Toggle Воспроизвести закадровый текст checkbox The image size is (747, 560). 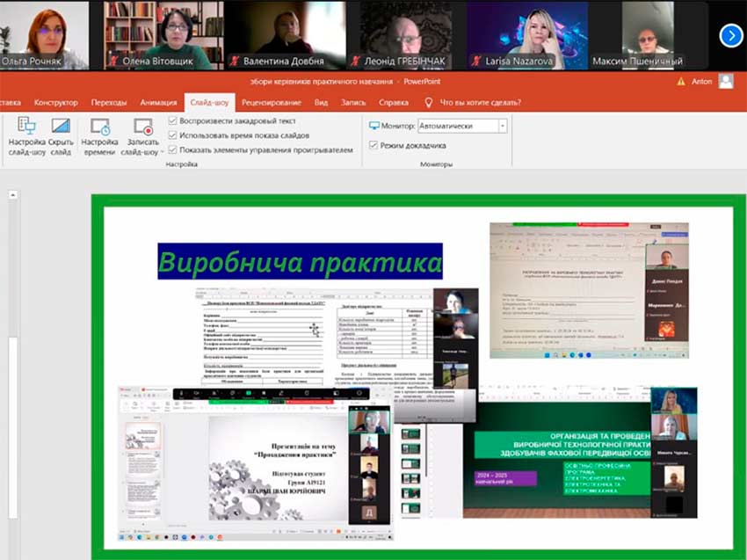tap(173, 120)
